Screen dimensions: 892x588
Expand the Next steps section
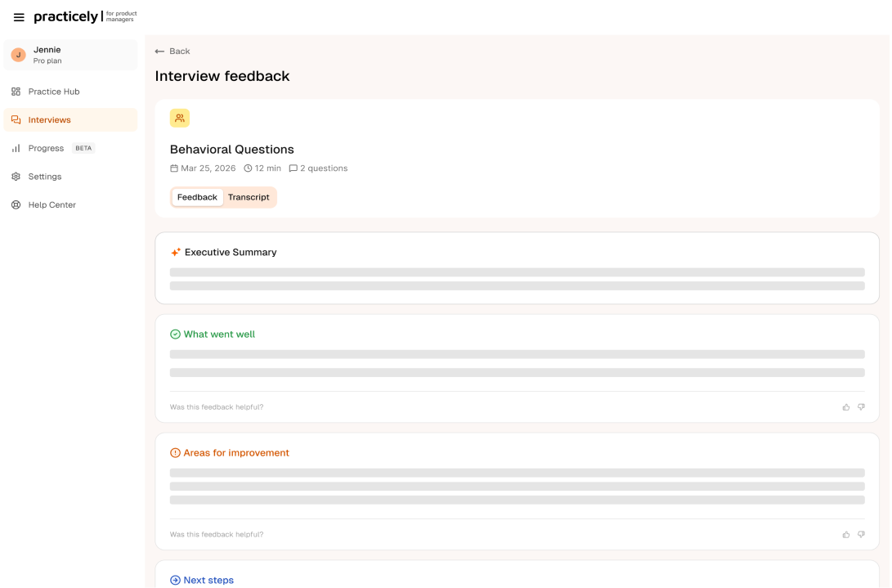coord(208,580)
